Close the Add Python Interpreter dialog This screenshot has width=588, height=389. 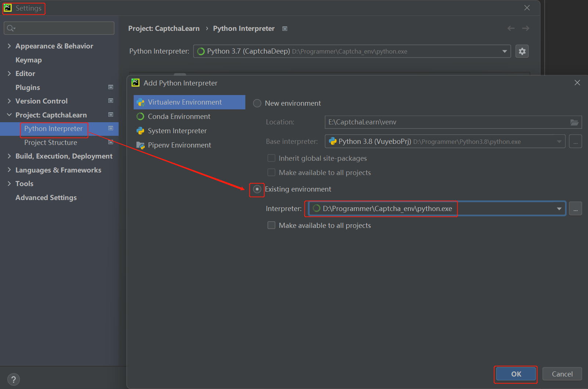(x=577, y=83)
